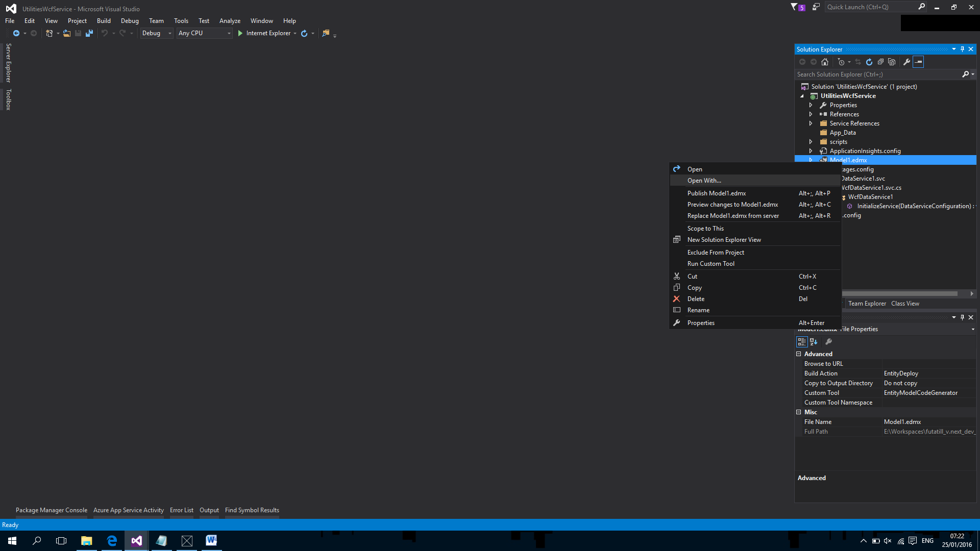Open Solution Explorer window options dropdown
This screenshot has height=551, width=980.
point(953,49)
